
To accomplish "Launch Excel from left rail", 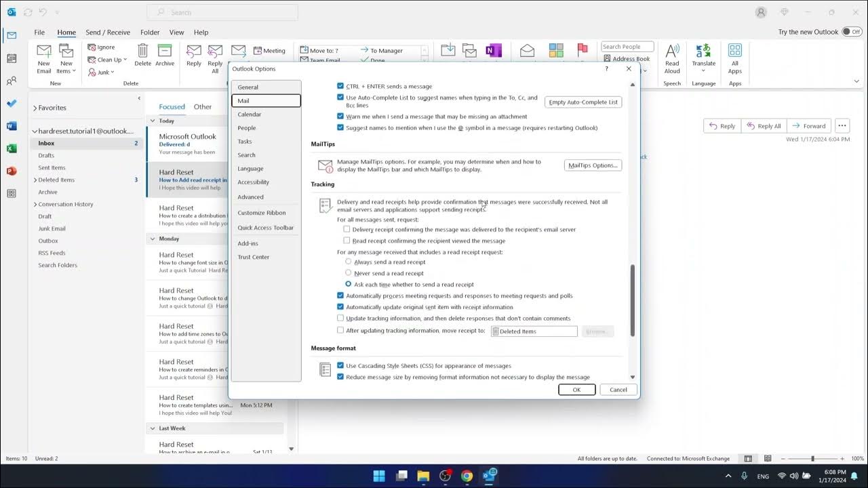I will click(x=12, y=148).
